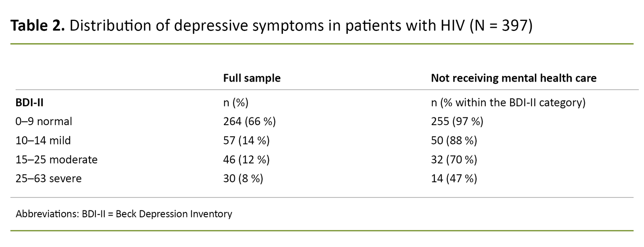Select the 15–25 moderate row label

pyautogui.click(x=56, y=160)
